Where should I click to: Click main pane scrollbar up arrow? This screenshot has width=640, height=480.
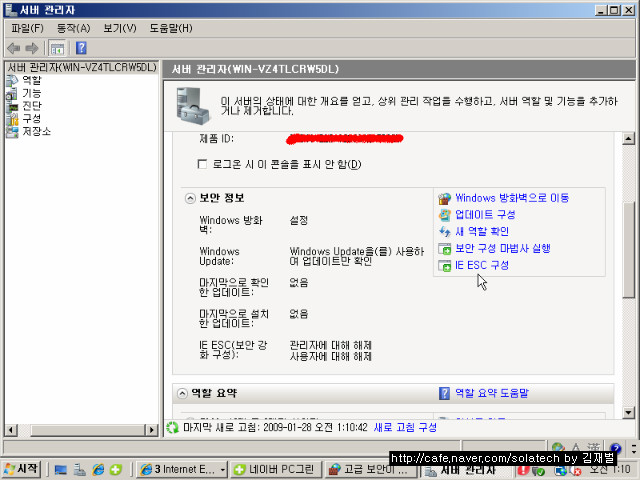(629, 139)
